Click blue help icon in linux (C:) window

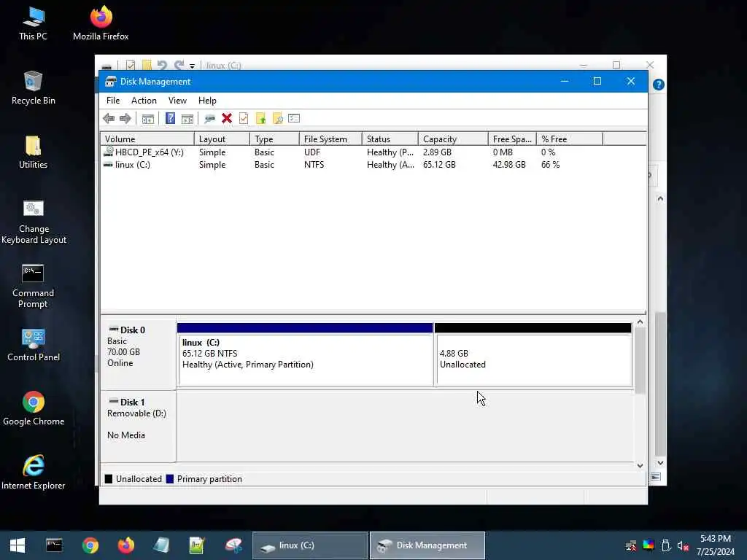tap(659, 85)
